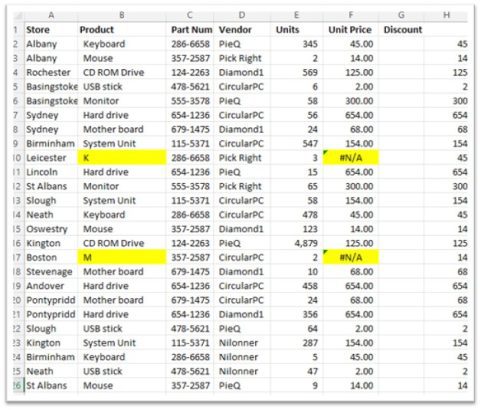This screenshot has height=410, width=481.
Task: Click green error indicator in #N/A cell, Boston row
Action: [326, 252]
